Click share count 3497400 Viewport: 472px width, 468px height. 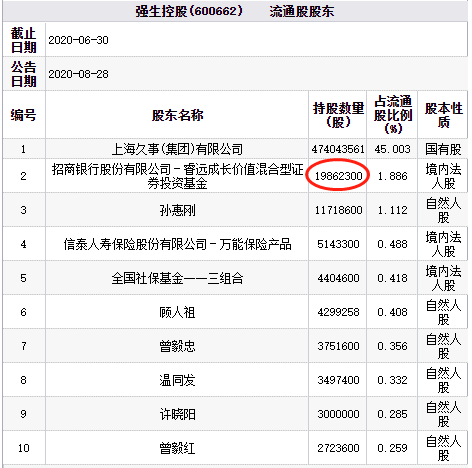pos(338,380)
